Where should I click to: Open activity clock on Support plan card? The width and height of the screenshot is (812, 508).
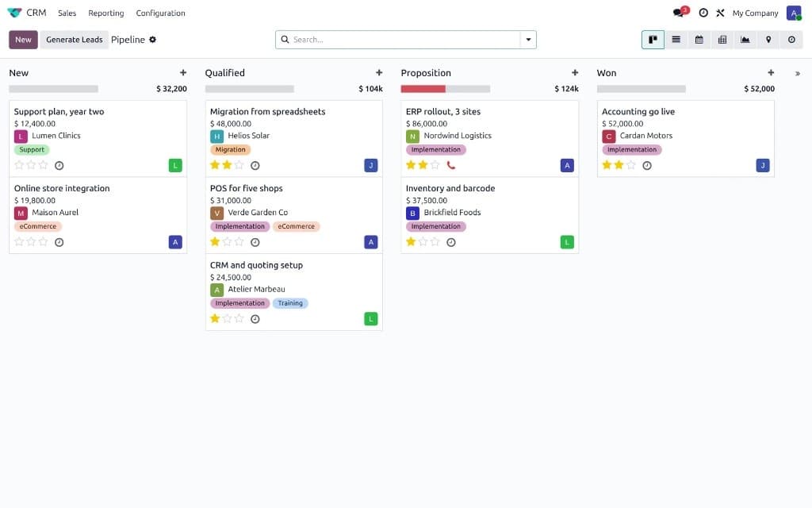point(59,165)
